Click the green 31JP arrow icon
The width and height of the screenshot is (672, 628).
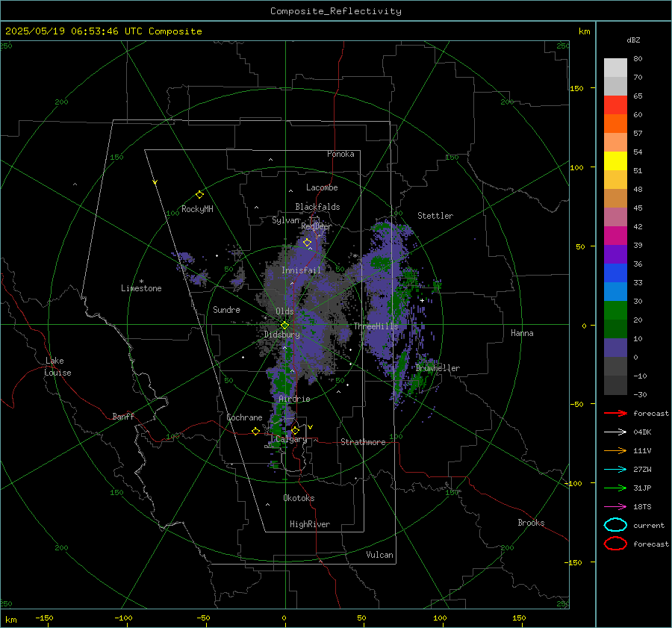615,488
